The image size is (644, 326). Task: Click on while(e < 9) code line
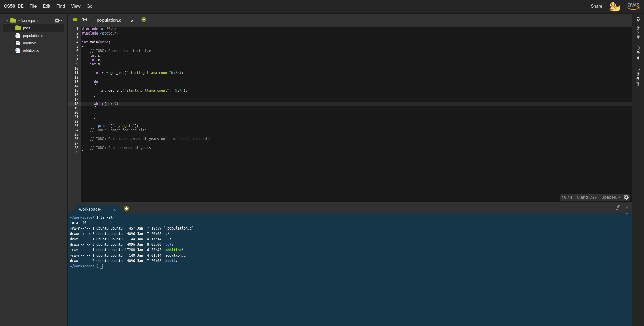(106, 104)
